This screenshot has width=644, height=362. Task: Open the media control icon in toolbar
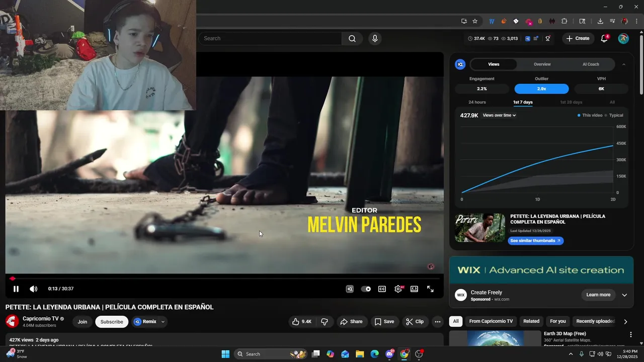[612, 21]
